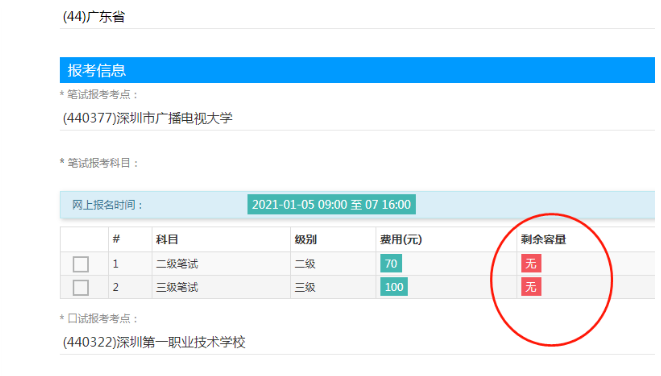Click the red 无 badge for 三级笔试

[x=531, y=287]
